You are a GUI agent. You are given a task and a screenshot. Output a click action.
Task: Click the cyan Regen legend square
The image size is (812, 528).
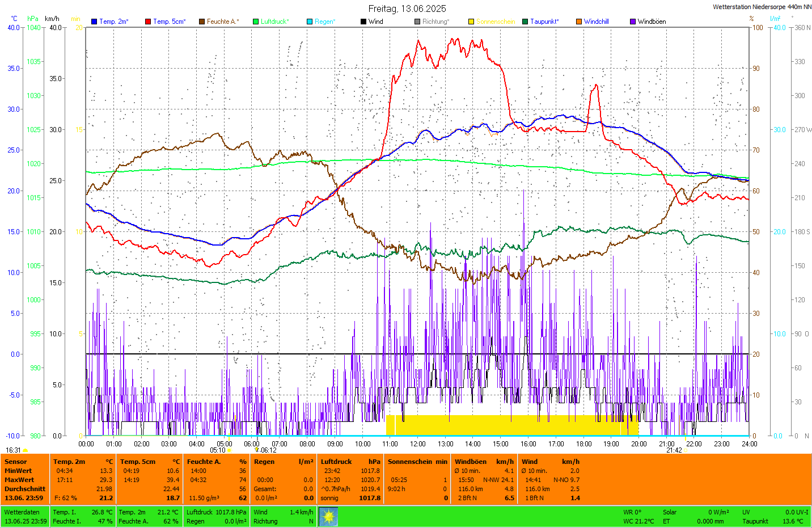[310, 22]
